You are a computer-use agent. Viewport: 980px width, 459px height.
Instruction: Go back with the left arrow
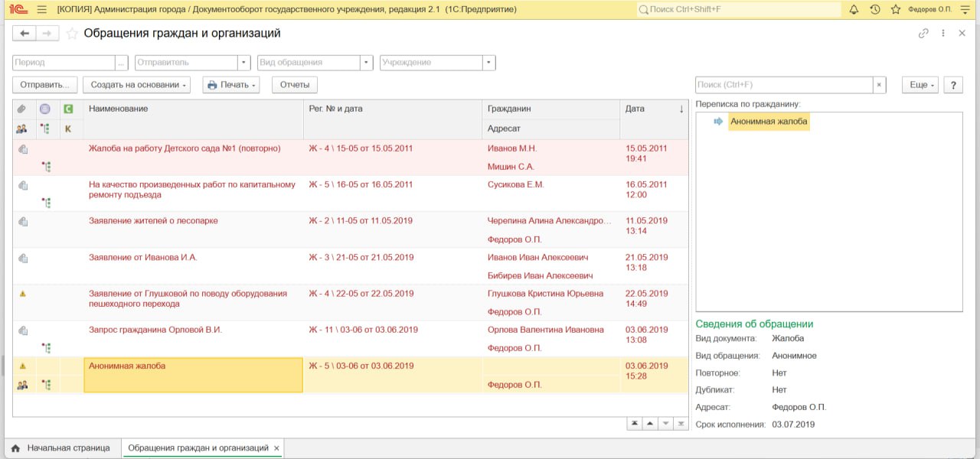coord(24,34)
